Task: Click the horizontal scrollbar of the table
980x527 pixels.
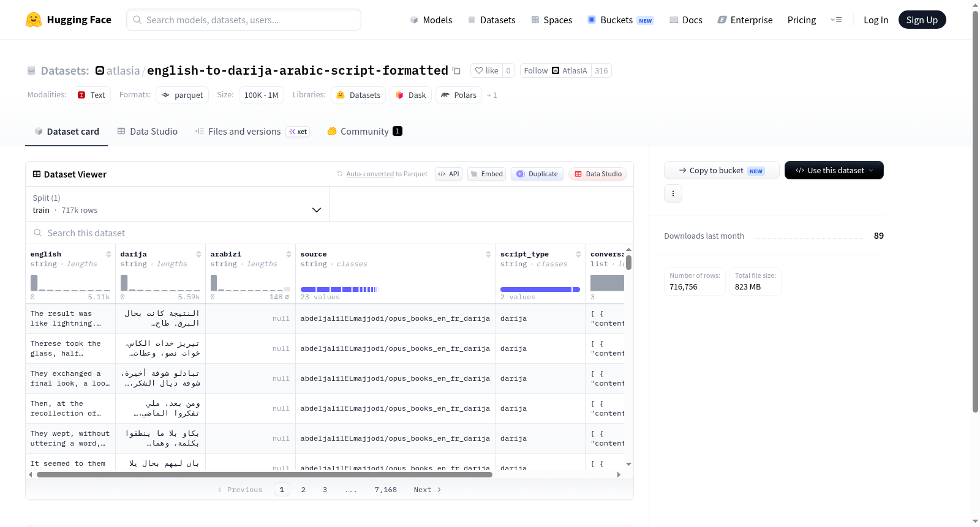Action: click(x=265, y=474)
